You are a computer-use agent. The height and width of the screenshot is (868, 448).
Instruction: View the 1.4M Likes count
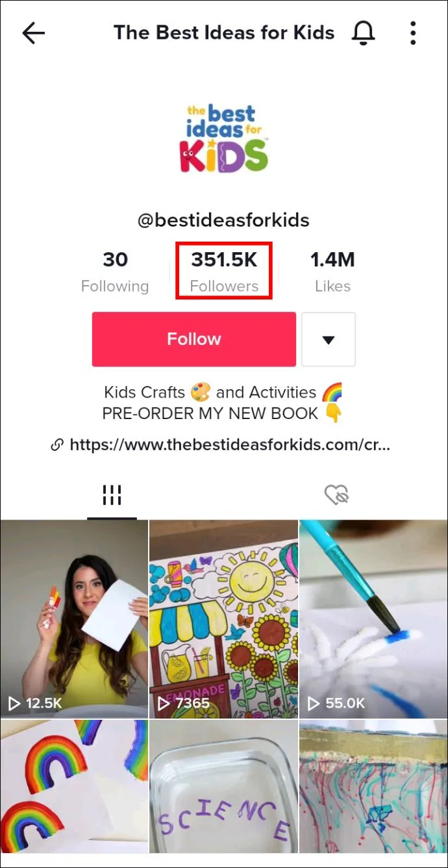[332, 272]
